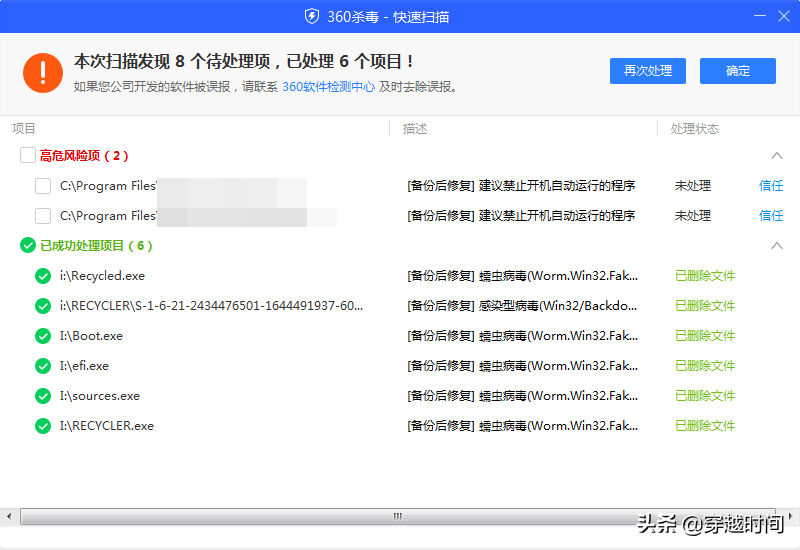800x550 pixels.
Task: Click green check icon of 已成功处理项目 group
Action: pos(28,245)
